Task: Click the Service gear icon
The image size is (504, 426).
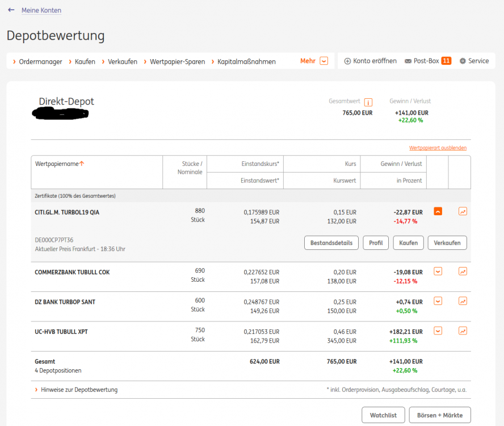Action: (x=463, y=61)
